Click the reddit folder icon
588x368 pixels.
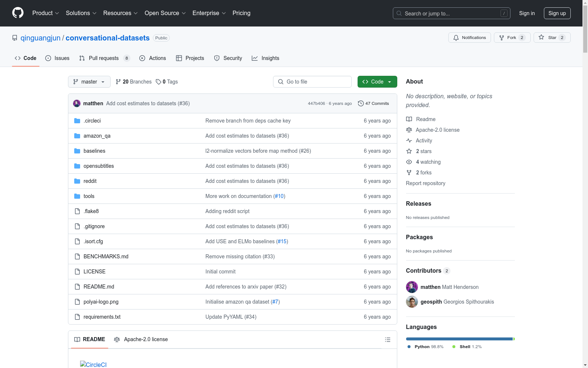tap(77, 181)
